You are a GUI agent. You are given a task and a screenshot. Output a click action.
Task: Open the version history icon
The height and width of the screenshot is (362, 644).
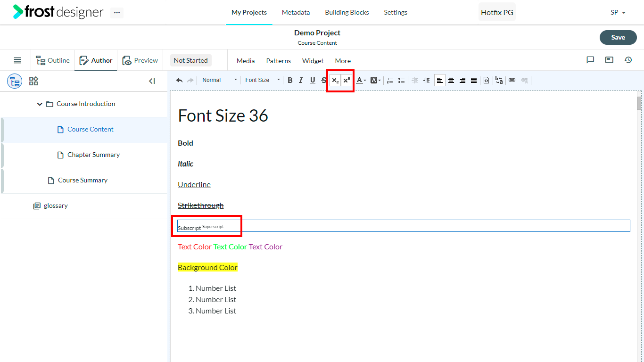628,60
